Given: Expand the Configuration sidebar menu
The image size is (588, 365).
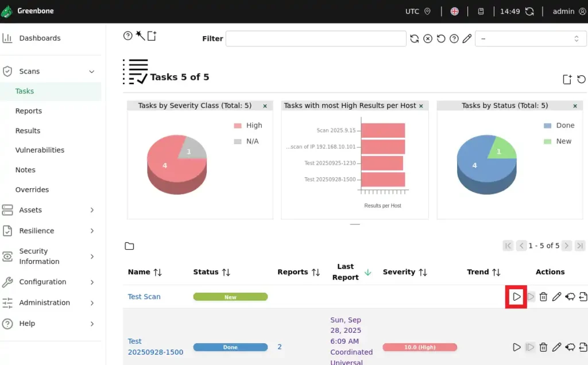Looking at the screenshot, I should click(91, 282).
